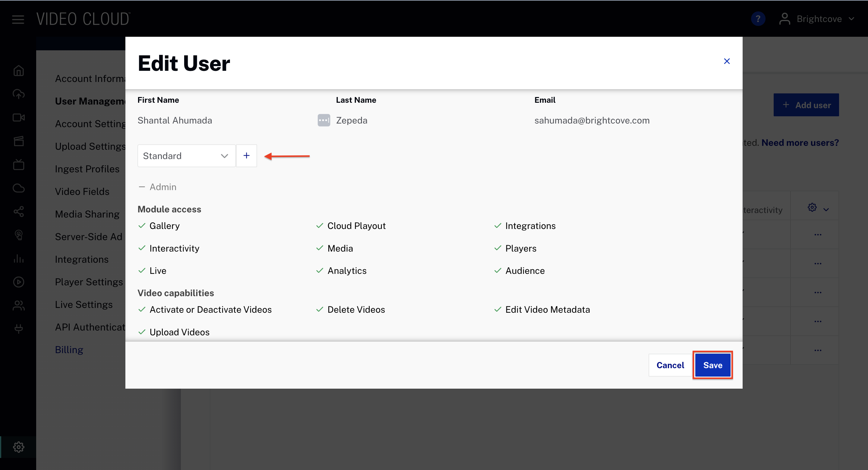Screen dimensions: 868x470
Task: Select Billing in the settings menu
Action: (69, 350)
